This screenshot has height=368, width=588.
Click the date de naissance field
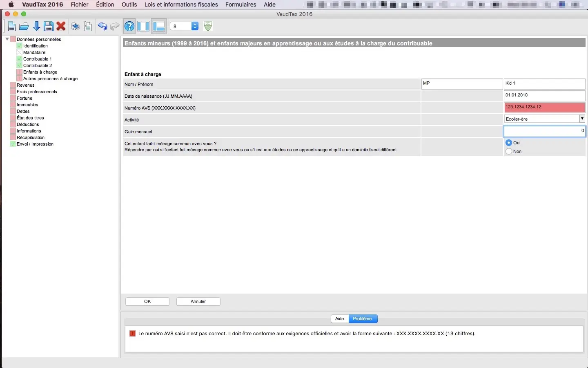[545, 96]
